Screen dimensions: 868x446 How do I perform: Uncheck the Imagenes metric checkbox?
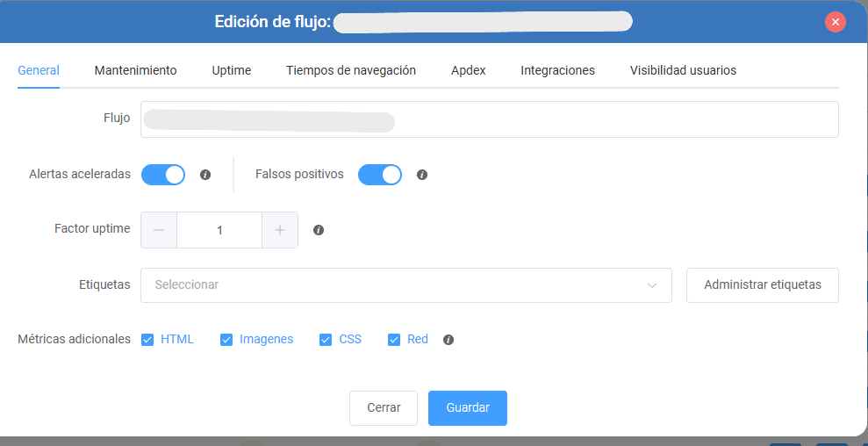[226, 340]
